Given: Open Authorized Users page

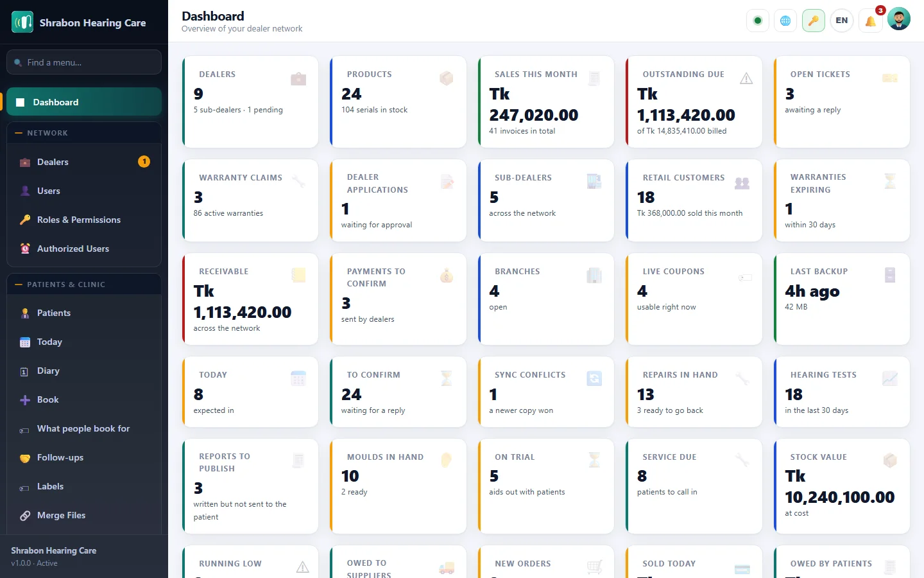Looking at the screenshot, I should [x=84, y=249].
